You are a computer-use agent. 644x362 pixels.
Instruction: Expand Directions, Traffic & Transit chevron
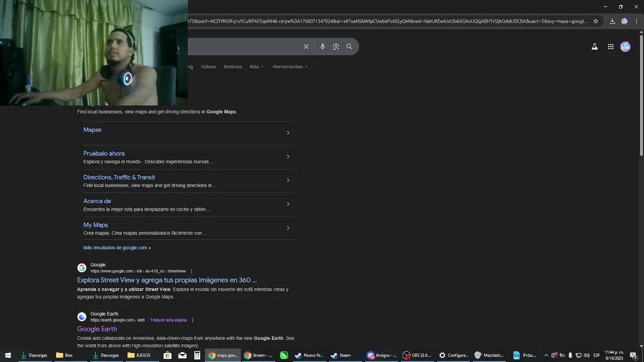288,180
